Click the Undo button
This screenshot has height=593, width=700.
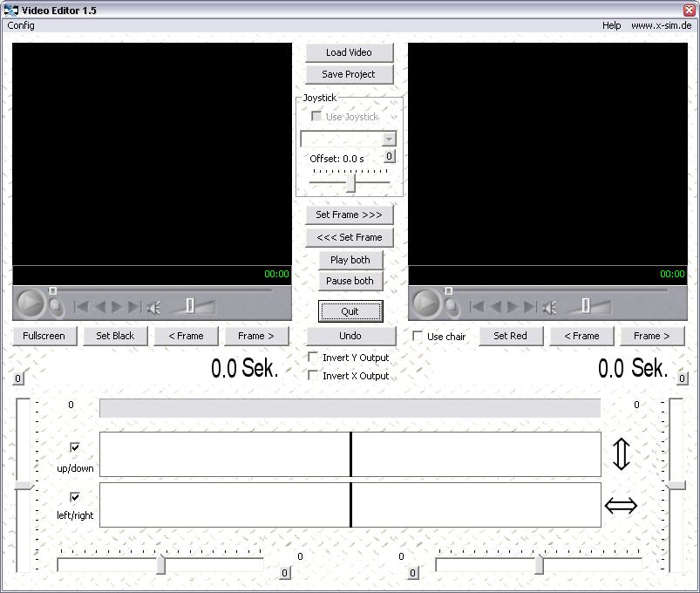[x=350, y=336]
